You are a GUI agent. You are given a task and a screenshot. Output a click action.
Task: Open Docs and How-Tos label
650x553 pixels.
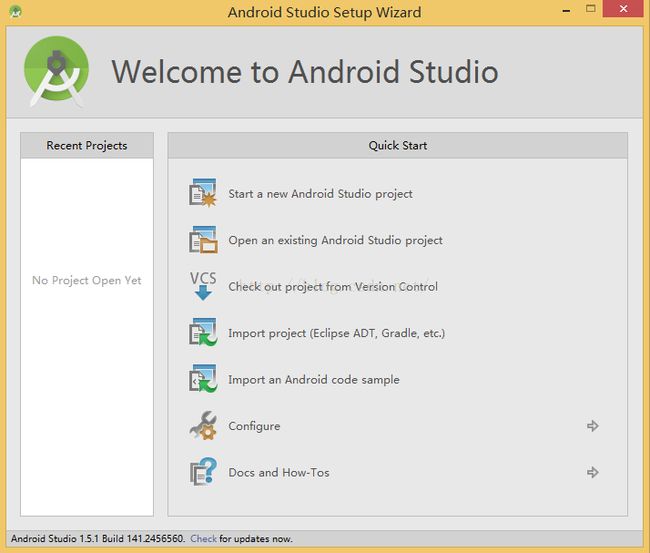pyautogui.click(x=279, y=472)
